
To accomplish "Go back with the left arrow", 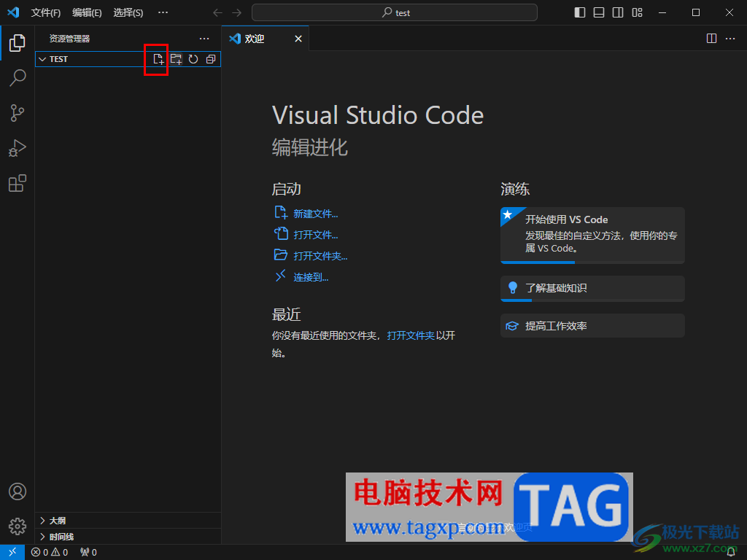I will tap(217, 13).
